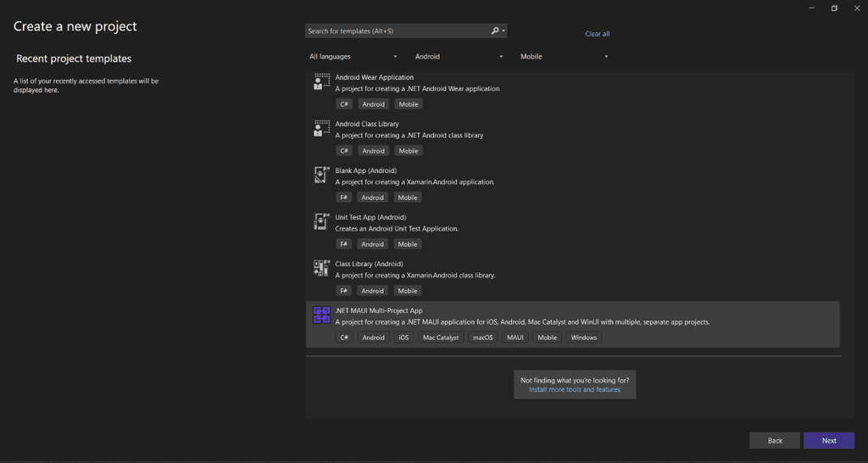
Task: Open Install more tools and features link
Action: click(575, 389)
